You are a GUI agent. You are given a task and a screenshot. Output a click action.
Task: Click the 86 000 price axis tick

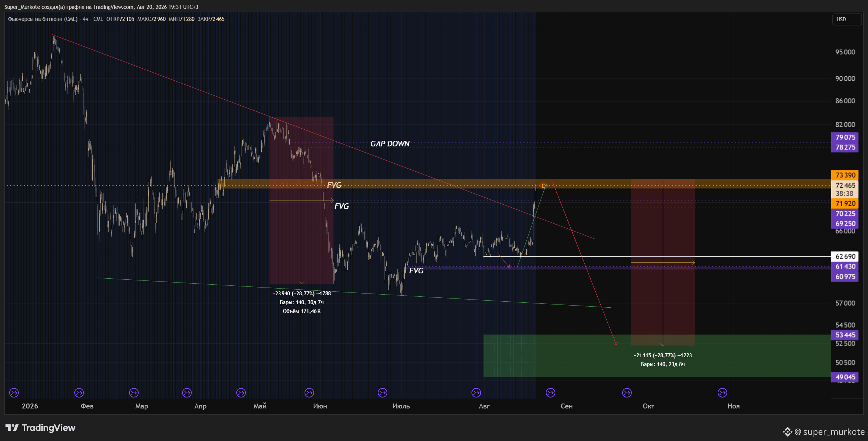tap(845, 101)
